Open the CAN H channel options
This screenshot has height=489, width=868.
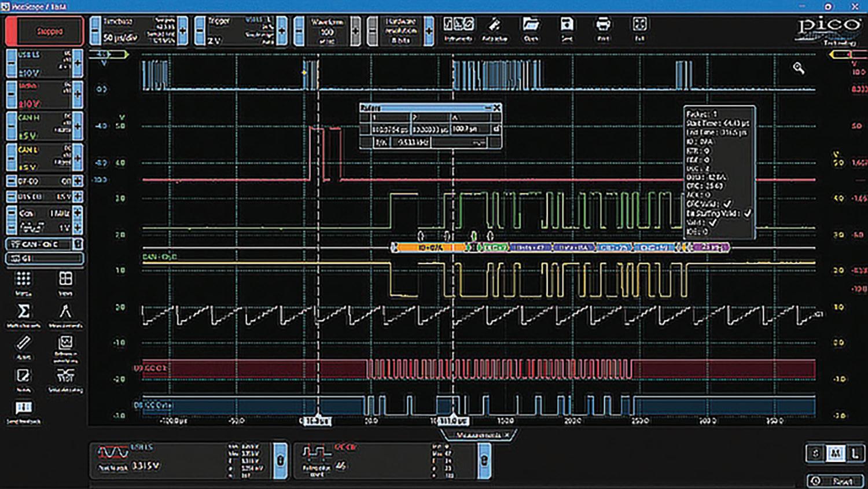(x=44, y=126)
